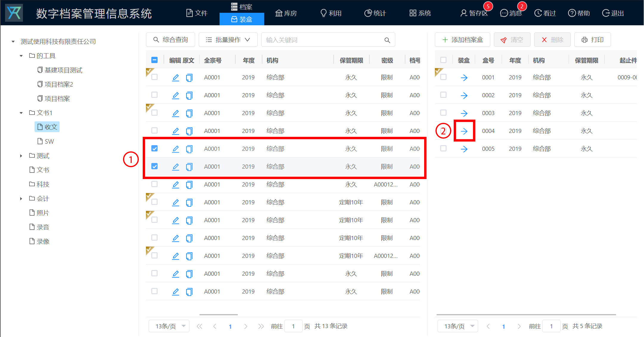Select the 照片 node
Image resolution: width=644 pixels, height=337 pixels.
coord(39,213)
